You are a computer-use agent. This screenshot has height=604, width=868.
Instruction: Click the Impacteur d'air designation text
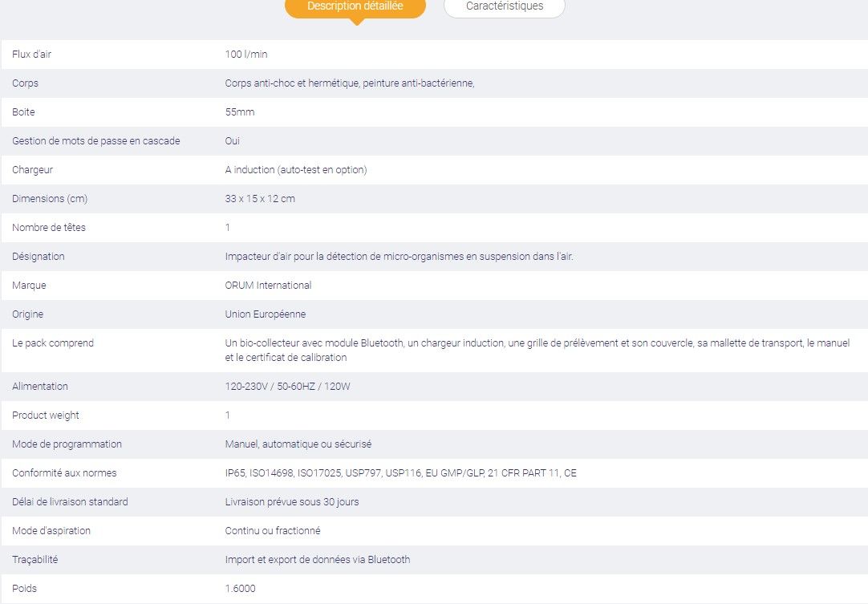pos(399,257)
